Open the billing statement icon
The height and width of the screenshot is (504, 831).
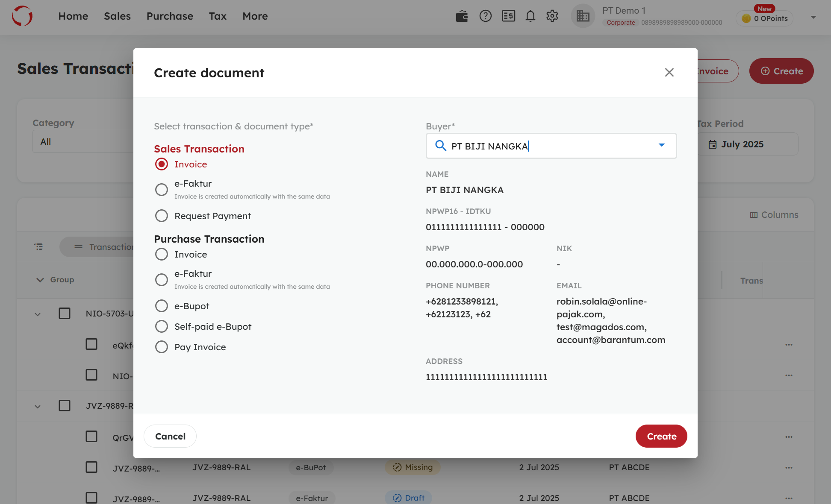point(508,16)
